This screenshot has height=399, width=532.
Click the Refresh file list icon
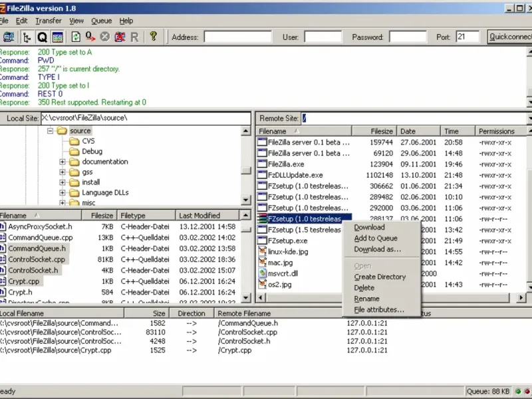pos(76,37)
